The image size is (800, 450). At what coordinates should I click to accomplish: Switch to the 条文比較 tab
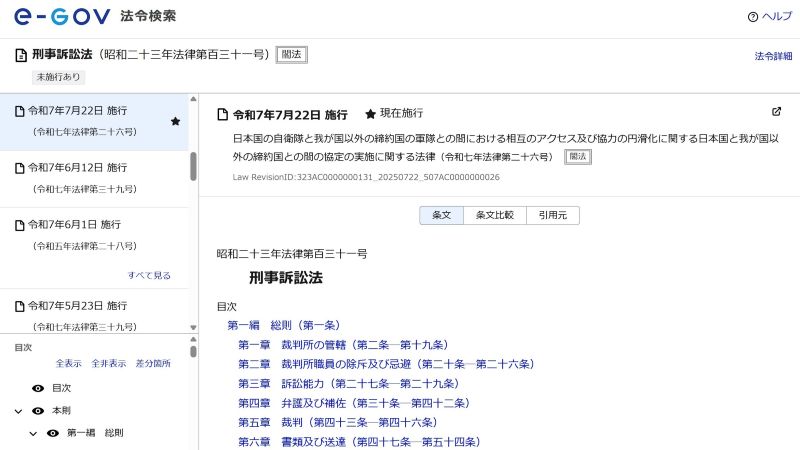click(494, 215)
